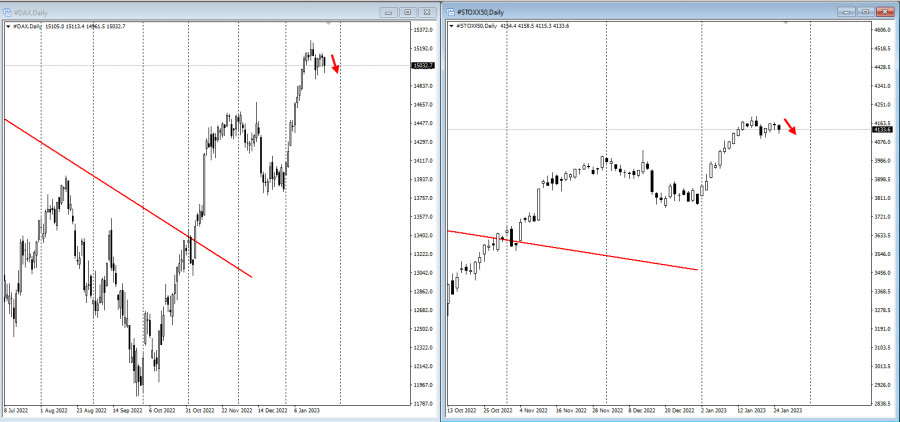The height and width of the screenshot is (422, 900).
Task: Click the 14 Dec 2022 date label
Action: click(273, 411)
